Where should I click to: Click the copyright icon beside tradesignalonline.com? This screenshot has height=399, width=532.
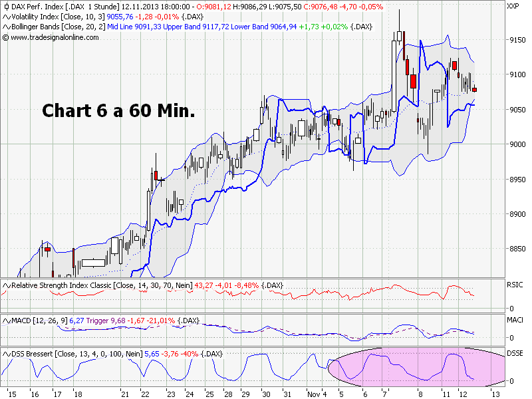tap(7, 38)
